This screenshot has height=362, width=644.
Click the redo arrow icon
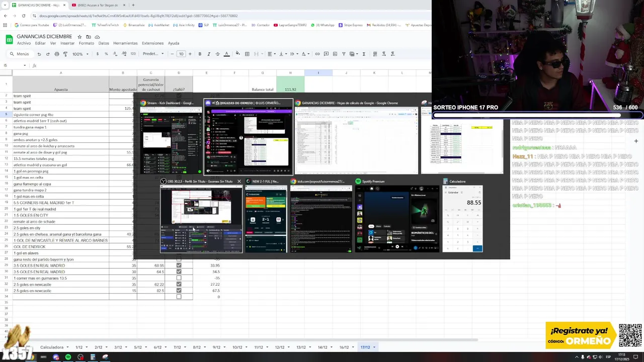pyautogui.click(x=48, y=54)
